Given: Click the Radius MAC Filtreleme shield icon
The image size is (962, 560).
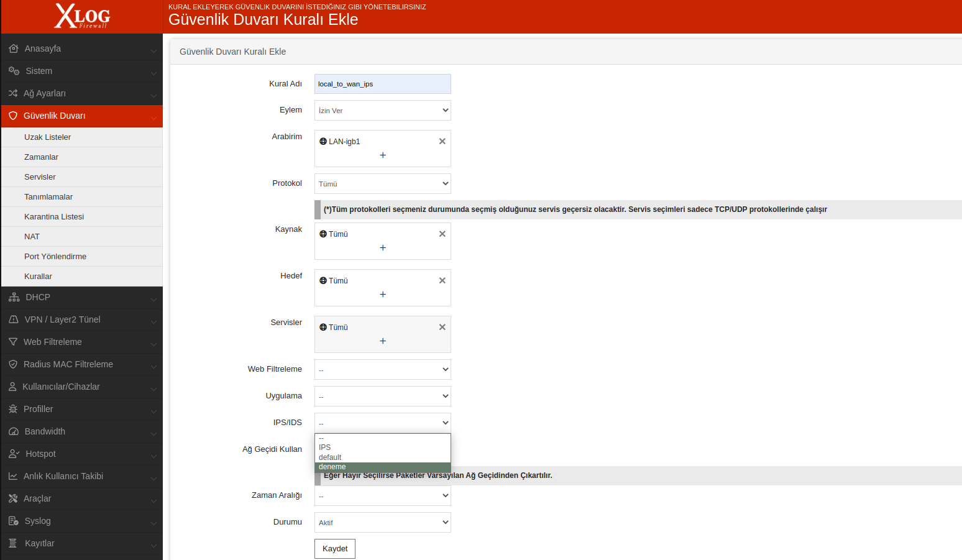Looking at the screenshot, I should [x=13, y=364].
